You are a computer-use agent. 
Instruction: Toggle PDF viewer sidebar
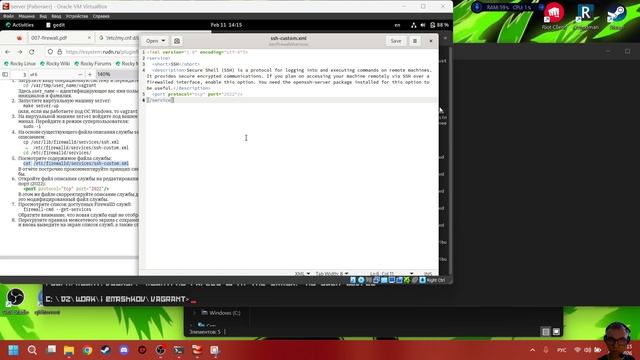[5, 74]
